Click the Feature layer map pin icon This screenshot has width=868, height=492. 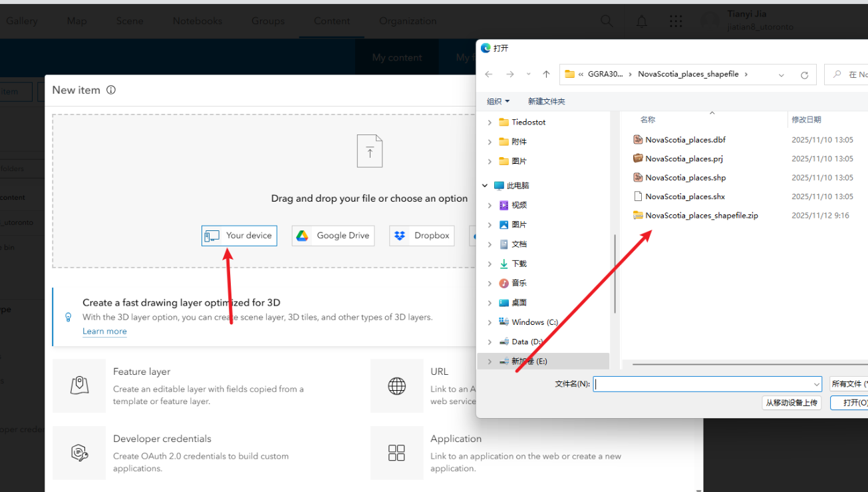click(79, 385)
